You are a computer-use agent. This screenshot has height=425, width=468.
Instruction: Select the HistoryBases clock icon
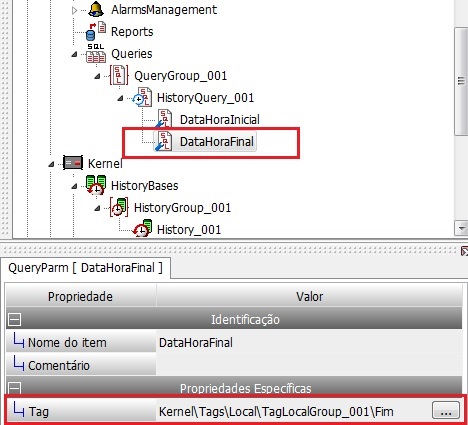(96, 185)
